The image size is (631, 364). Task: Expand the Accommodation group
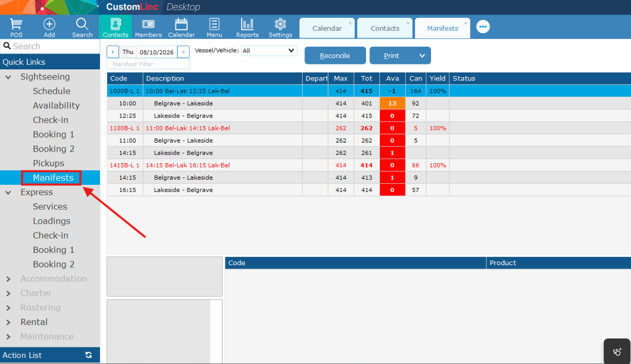[8, 279]
